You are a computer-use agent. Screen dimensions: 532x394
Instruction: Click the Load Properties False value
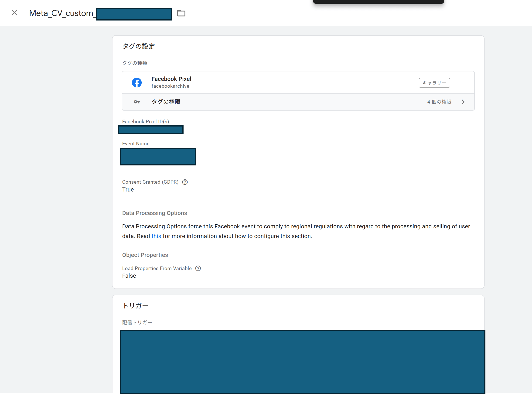129,276
